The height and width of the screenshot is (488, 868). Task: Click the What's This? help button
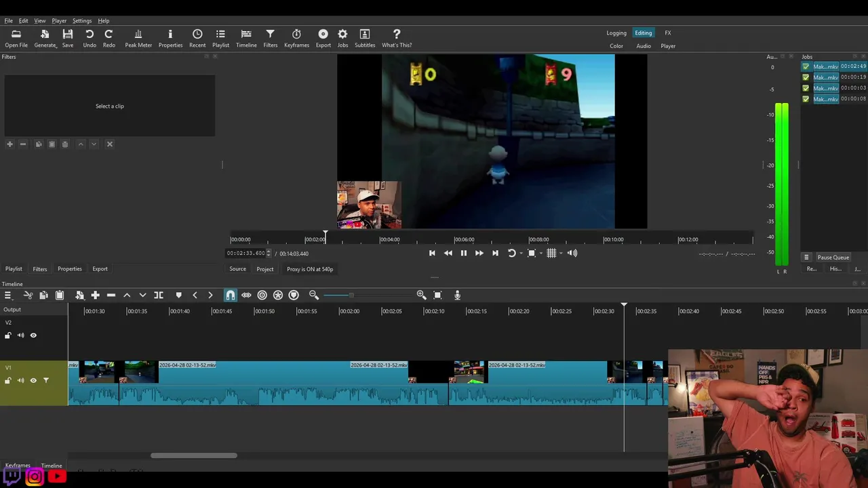[397, 39]
